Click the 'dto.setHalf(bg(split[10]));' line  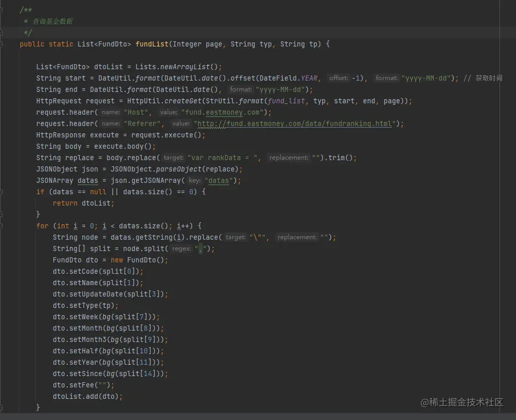(x=108, y=351)
